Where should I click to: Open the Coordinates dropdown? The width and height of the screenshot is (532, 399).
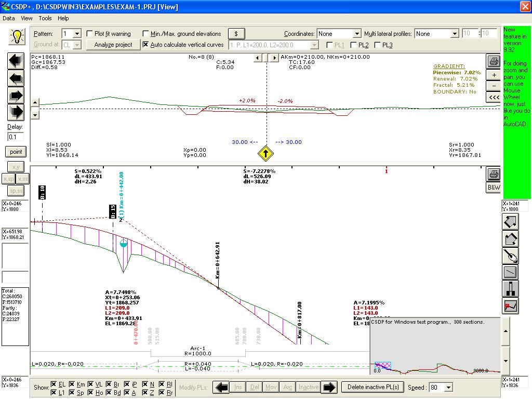(x=356, y=34)
